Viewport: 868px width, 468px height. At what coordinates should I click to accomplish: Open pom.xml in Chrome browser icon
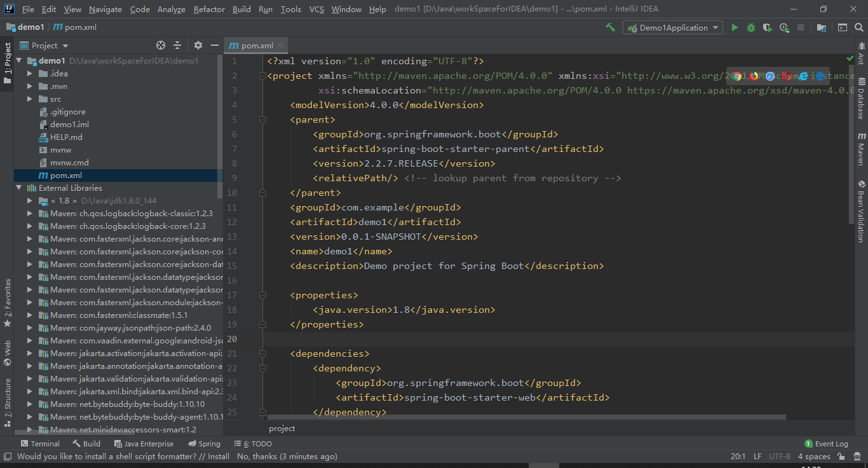coord(737,76)
